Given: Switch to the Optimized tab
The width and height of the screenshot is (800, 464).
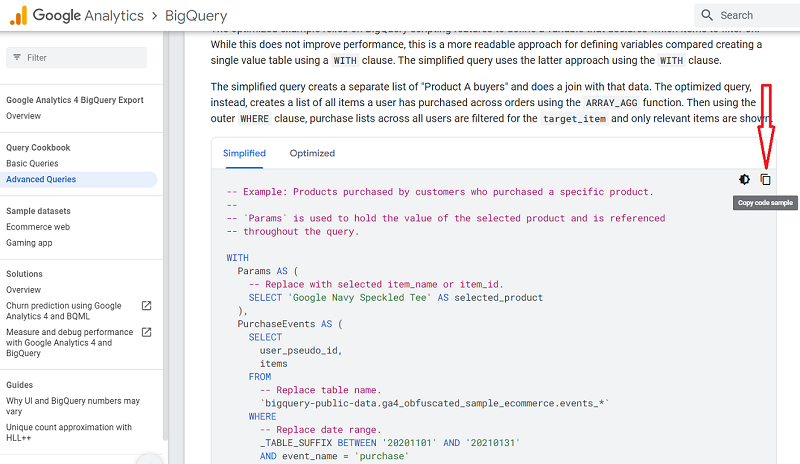Looking at the screenshot, I should (312, 153).
